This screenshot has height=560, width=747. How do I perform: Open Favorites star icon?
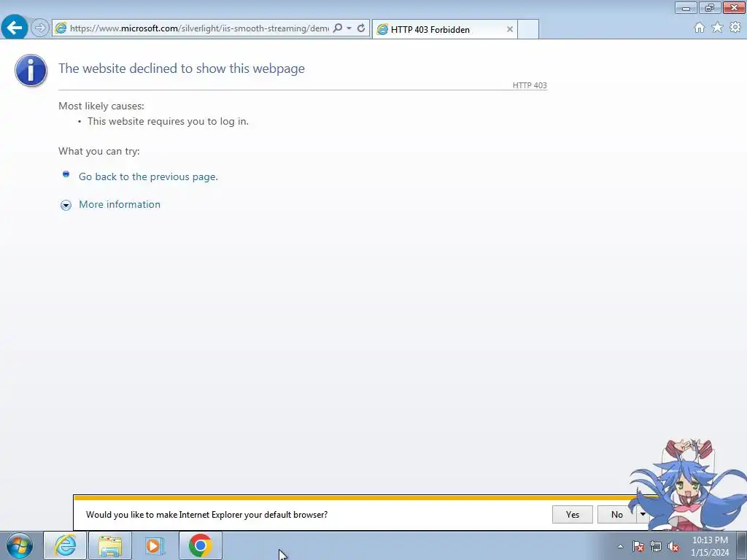(717, 28)
